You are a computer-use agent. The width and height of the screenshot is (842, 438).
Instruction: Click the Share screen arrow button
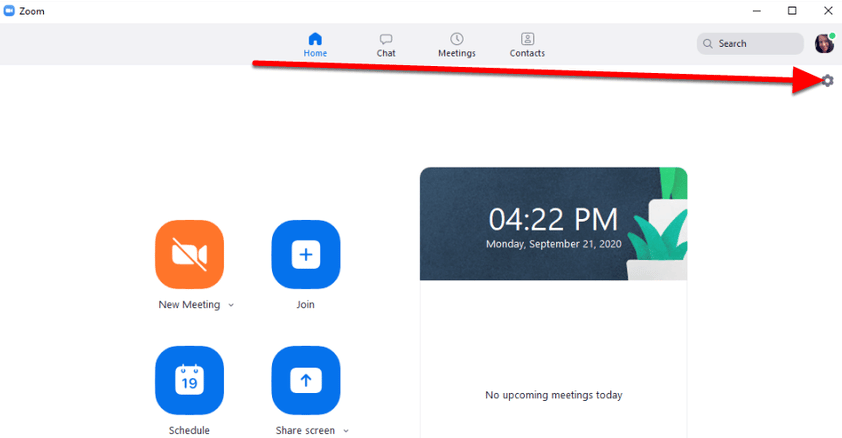point(306,380)
